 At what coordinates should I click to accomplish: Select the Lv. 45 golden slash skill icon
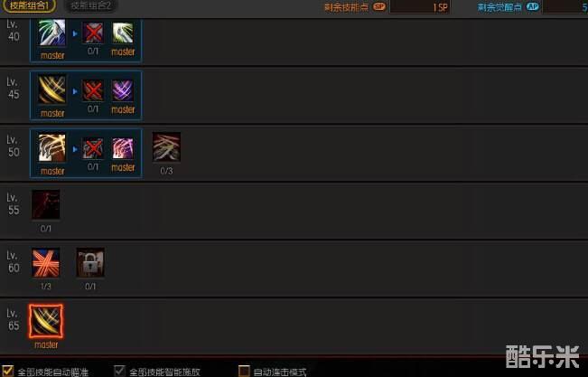point(51,90)
